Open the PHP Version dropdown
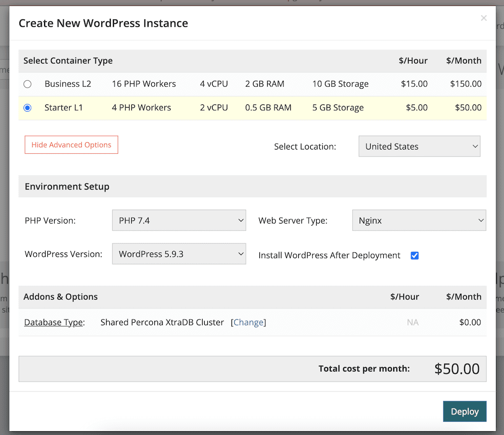Screen dimensions: 504x435 (179, 220)
